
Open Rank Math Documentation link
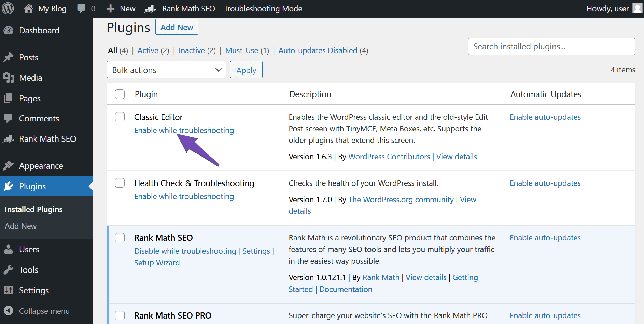[x=346, y=289]
